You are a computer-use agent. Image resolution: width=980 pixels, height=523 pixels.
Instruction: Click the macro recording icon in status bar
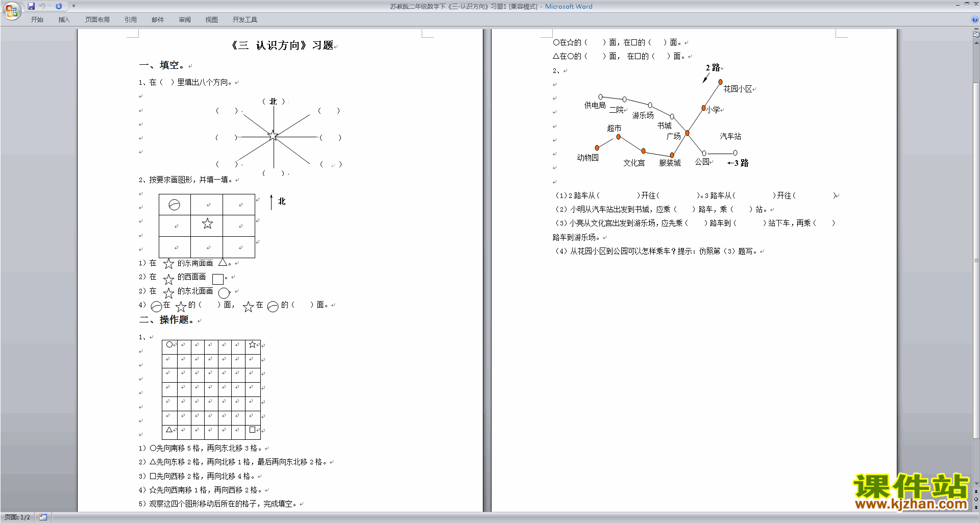[43, 517]
